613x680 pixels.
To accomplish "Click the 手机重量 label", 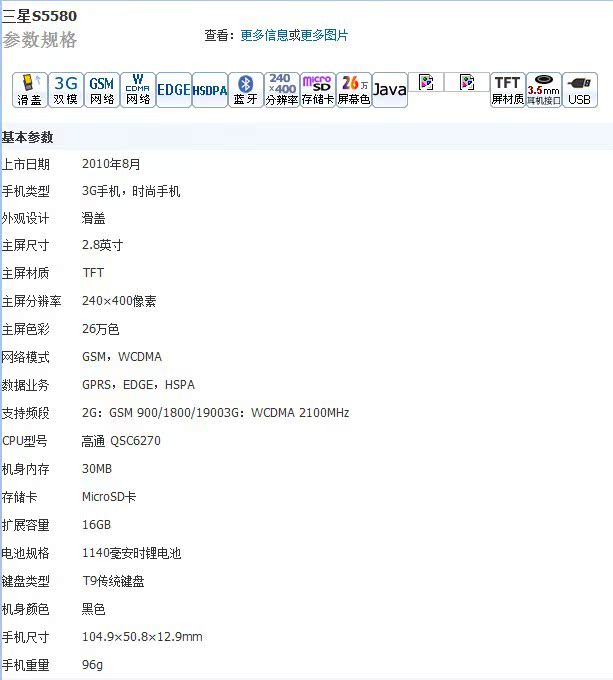I will [26, 665].
